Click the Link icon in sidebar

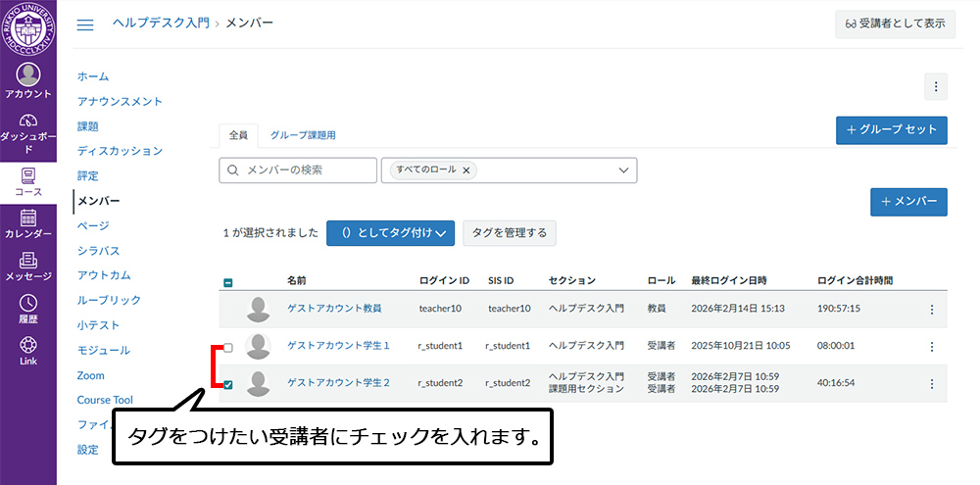(28, 351)
